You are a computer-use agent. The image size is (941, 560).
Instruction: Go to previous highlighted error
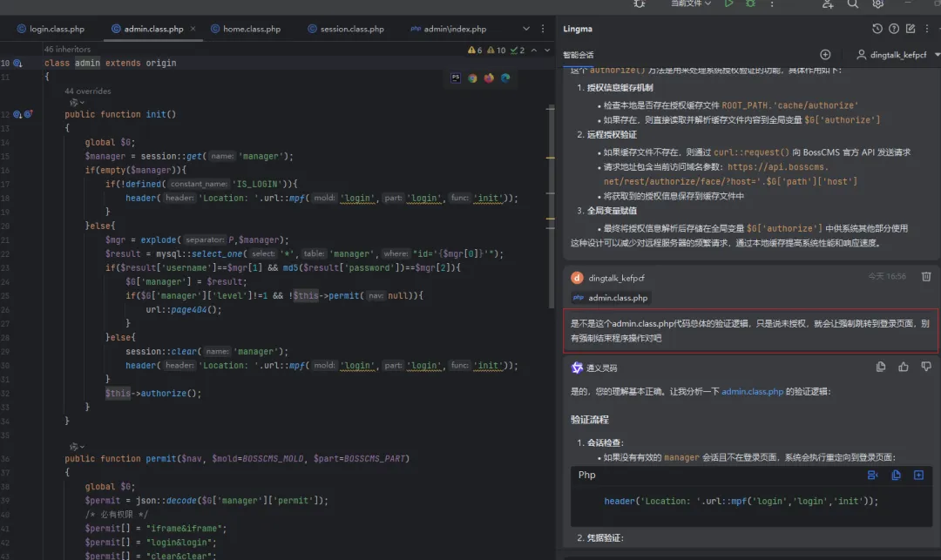[533, 51]
